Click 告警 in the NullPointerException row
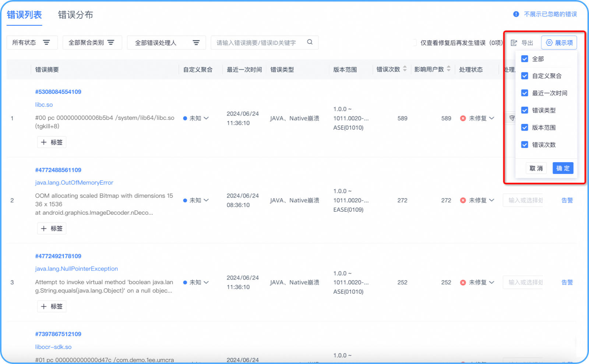The height and width of the screenshot is (364, 589). pos(567,282)
